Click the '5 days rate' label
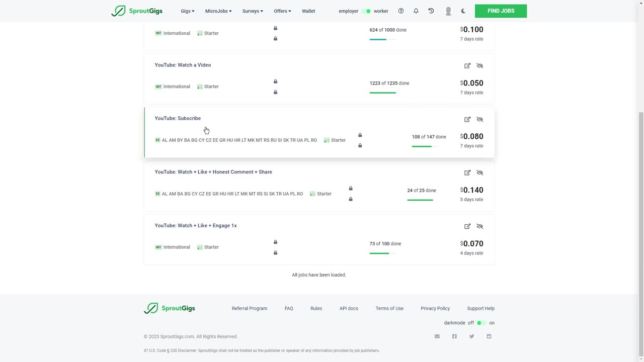Viewport: 644px width, 362px height. pos(471,200)
